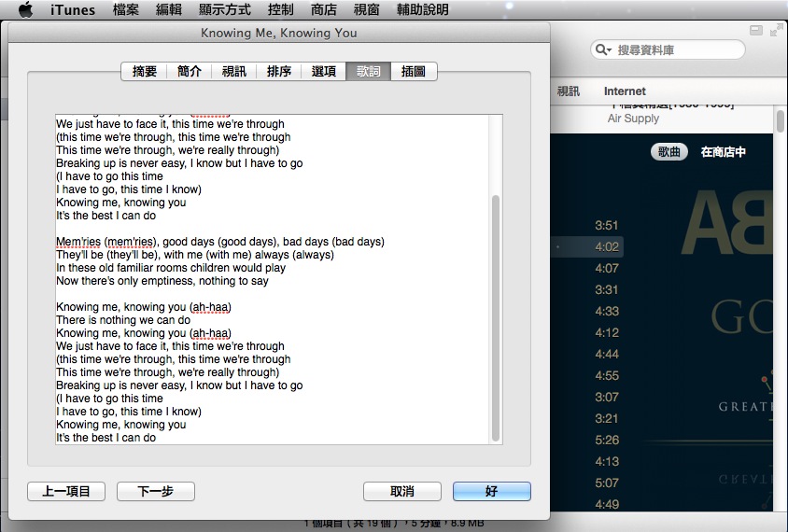Image resolution: width=788 pixels, height=532 pixels.
Task: Select 在商店中 in album view
Action: [723, 152]
